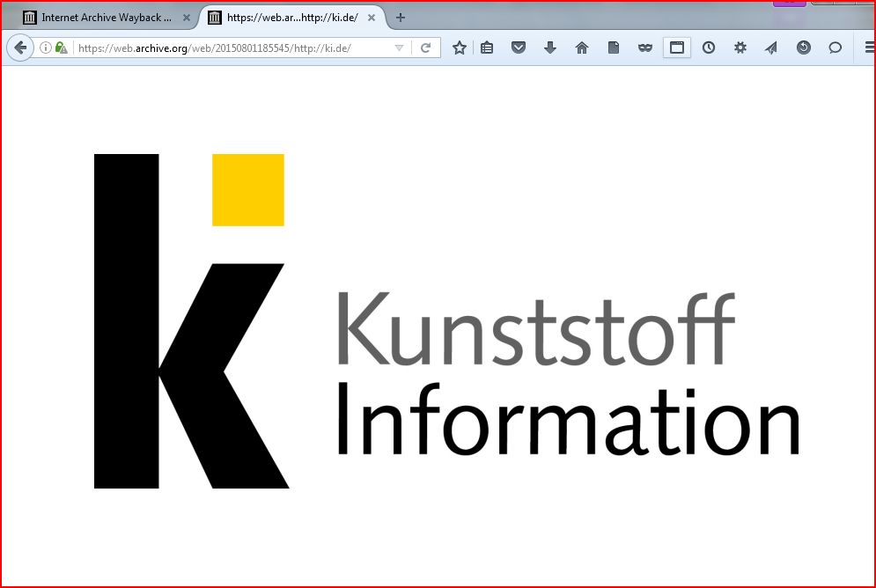The height and width of the screenshot is (588, 876).
Task: Bookmark this page with the star icon
Action: coord(460,48)
